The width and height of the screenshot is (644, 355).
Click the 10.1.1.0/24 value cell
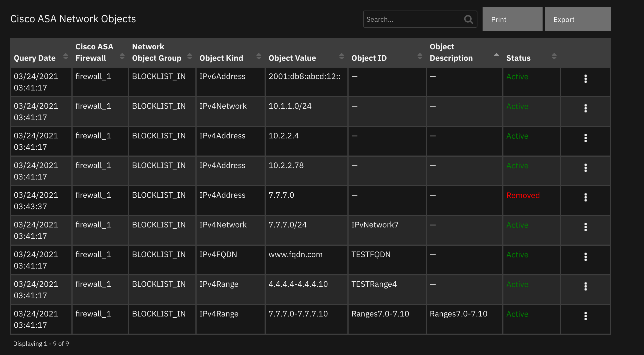306,112
